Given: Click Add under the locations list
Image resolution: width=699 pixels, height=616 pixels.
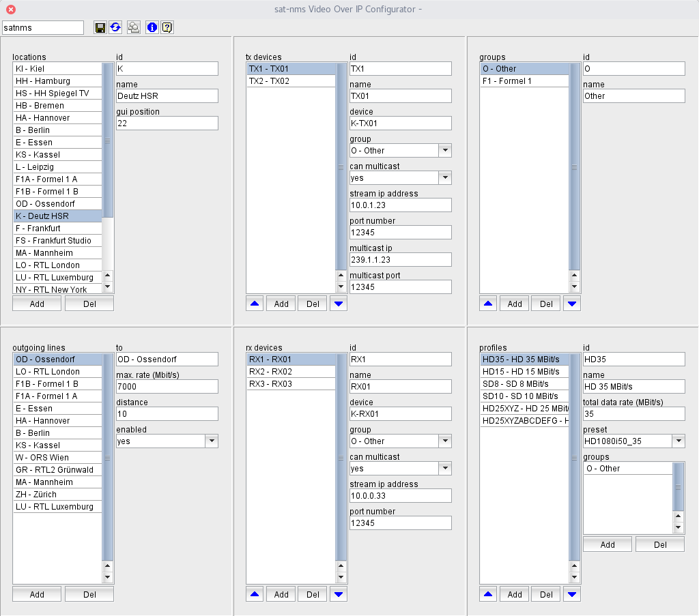Looking at the screenshot, I should pyautogui.click(x=36, y=303).
